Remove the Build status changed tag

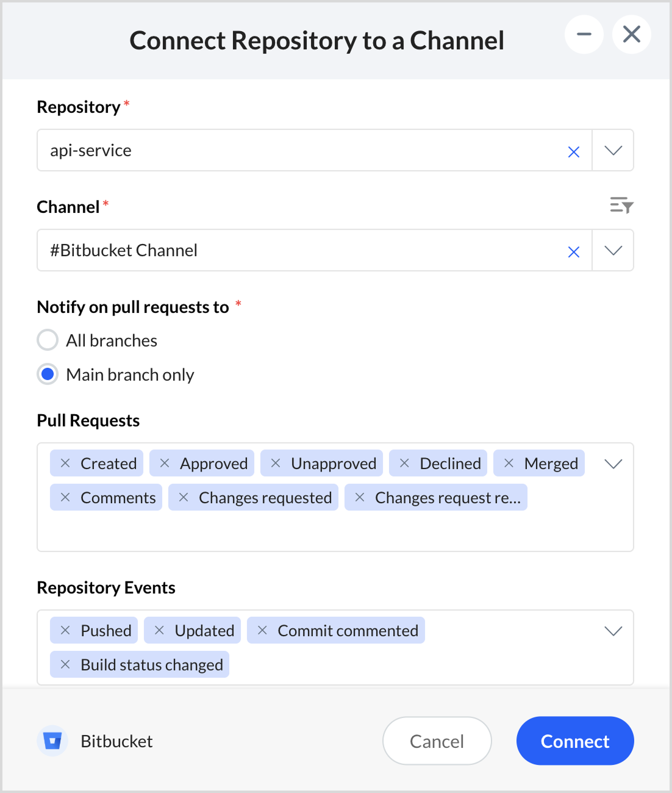coord(65,665)
